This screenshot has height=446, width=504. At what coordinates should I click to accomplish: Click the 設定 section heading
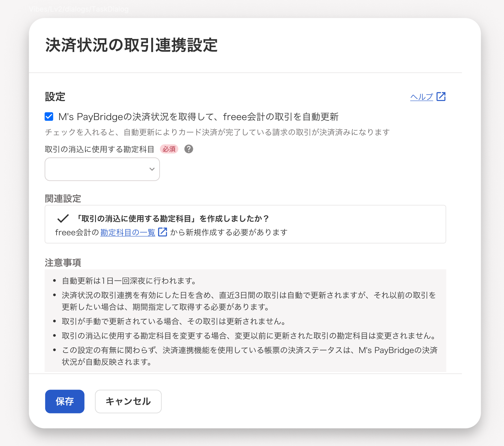pos(55,97)
